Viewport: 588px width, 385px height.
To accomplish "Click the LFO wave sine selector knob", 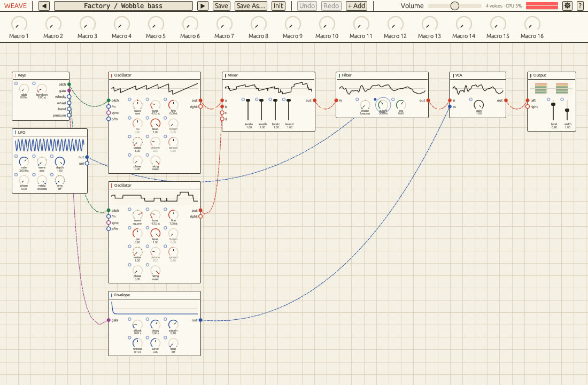I will [x=42, y=161].
